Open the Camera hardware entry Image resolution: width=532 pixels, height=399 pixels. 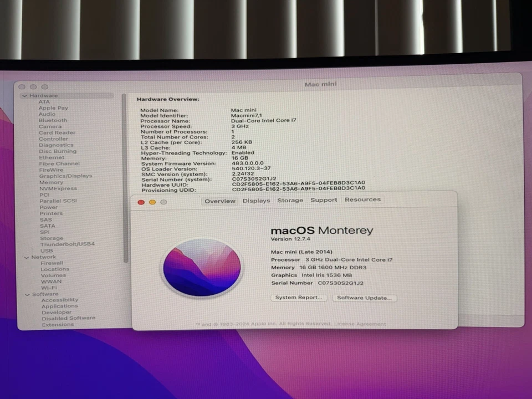tap(52, 126)
